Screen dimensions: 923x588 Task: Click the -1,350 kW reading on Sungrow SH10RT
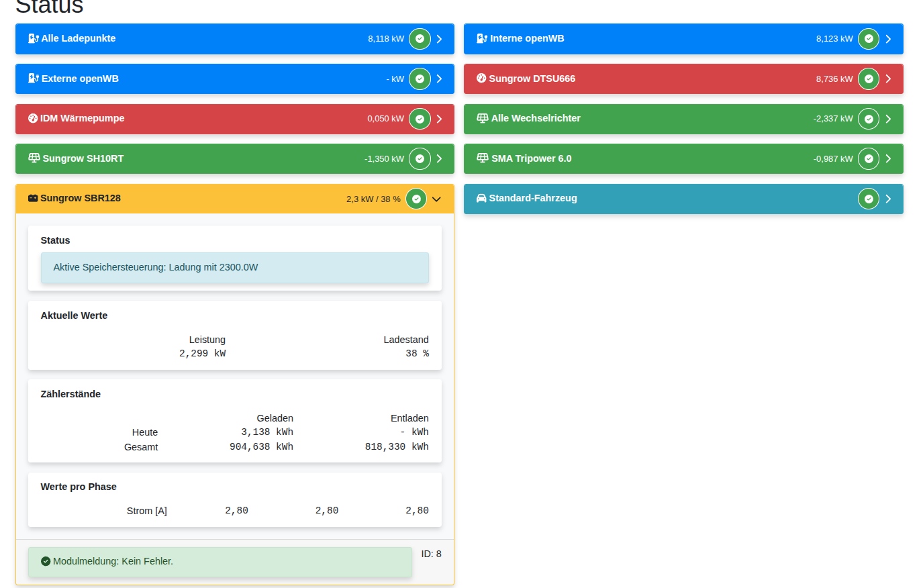click(385, 159)
